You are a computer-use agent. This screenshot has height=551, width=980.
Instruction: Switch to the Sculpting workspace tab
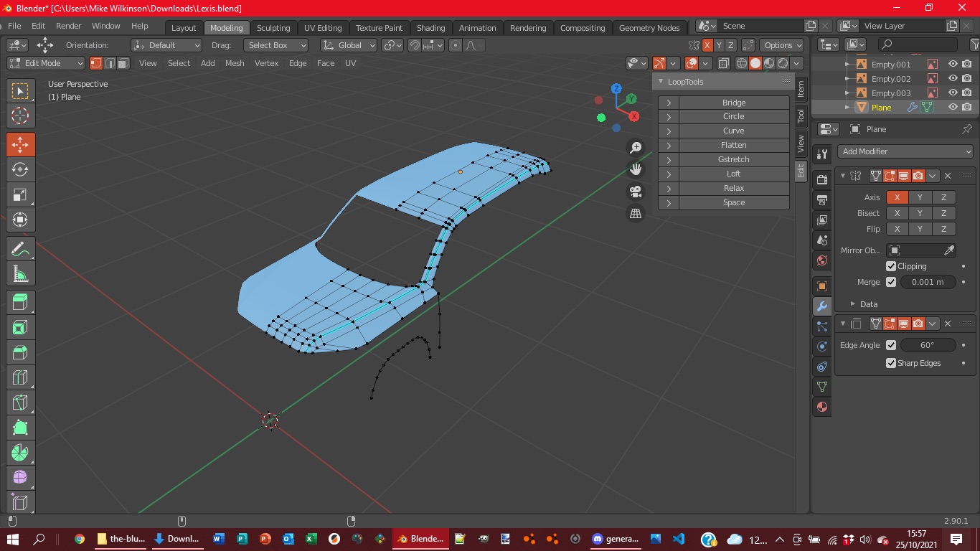click(x=273, y=28)
